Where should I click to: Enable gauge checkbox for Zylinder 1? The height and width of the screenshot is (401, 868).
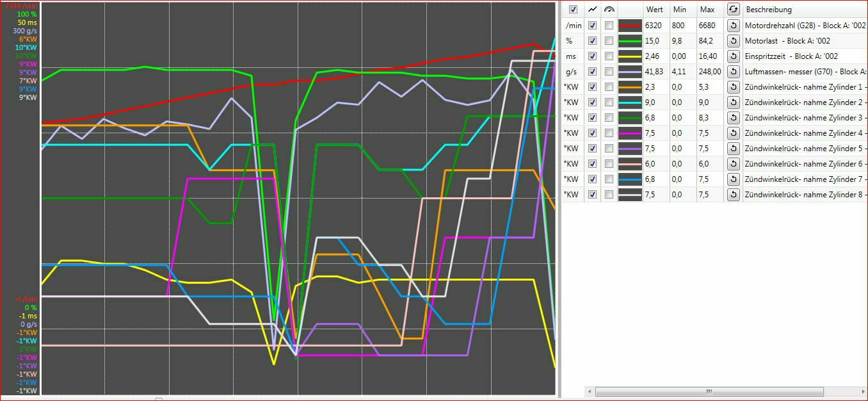(x=609, y=87)
